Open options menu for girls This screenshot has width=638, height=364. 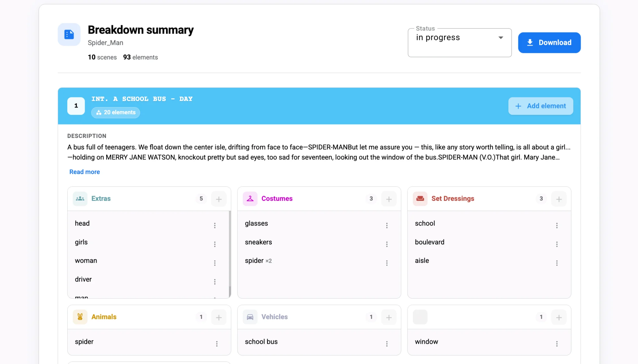click(x=215, y=244)
